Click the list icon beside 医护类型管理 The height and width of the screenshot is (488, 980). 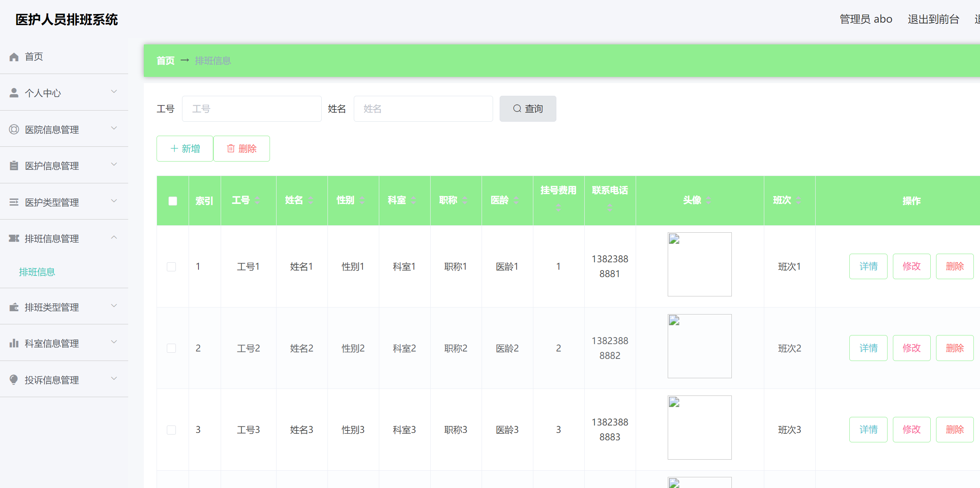click(14, 202)
